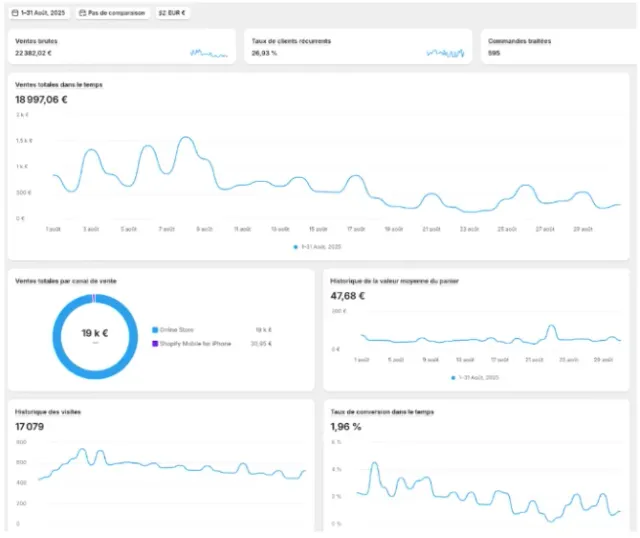
Task: Open Ventes totales dans le temps report
Action: [x=59, y=85]
